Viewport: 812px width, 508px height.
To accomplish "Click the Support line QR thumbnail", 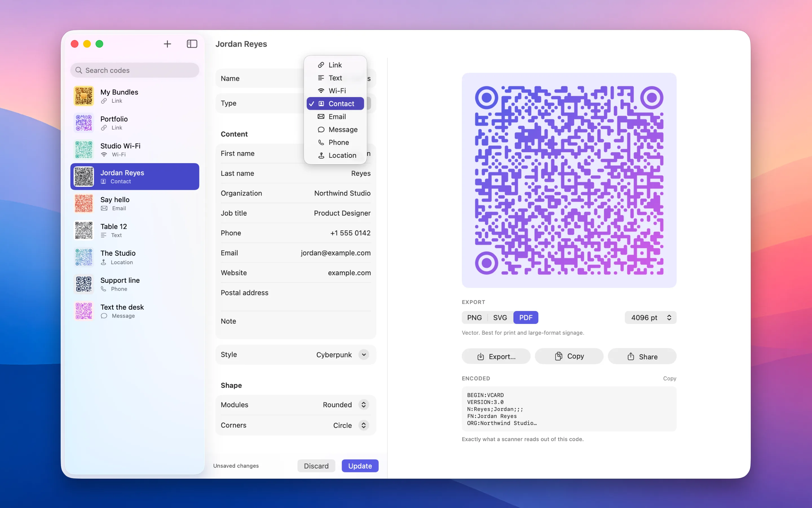I will coord(83,284).
